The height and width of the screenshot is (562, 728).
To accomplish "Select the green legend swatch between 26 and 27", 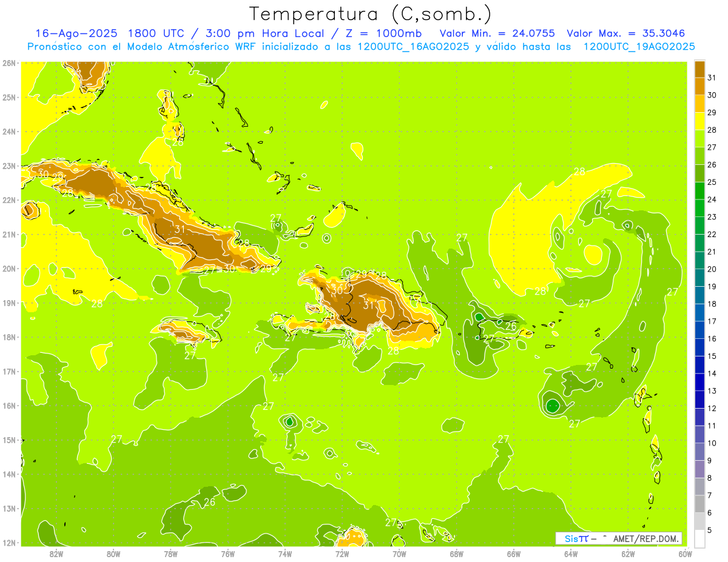I will pos(699,156).
